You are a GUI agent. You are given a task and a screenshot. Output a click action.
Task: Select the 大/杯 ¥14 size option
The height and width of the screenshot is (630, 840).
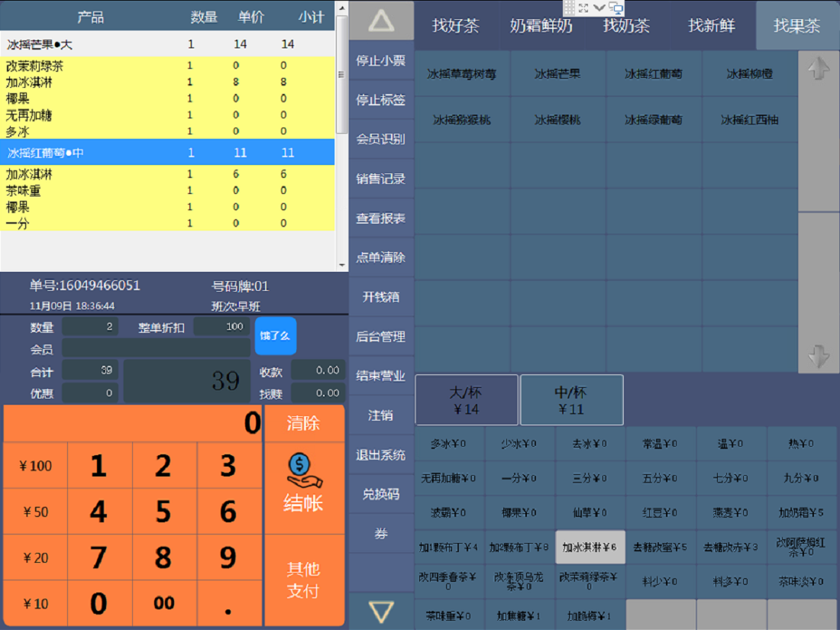[467, 400]
